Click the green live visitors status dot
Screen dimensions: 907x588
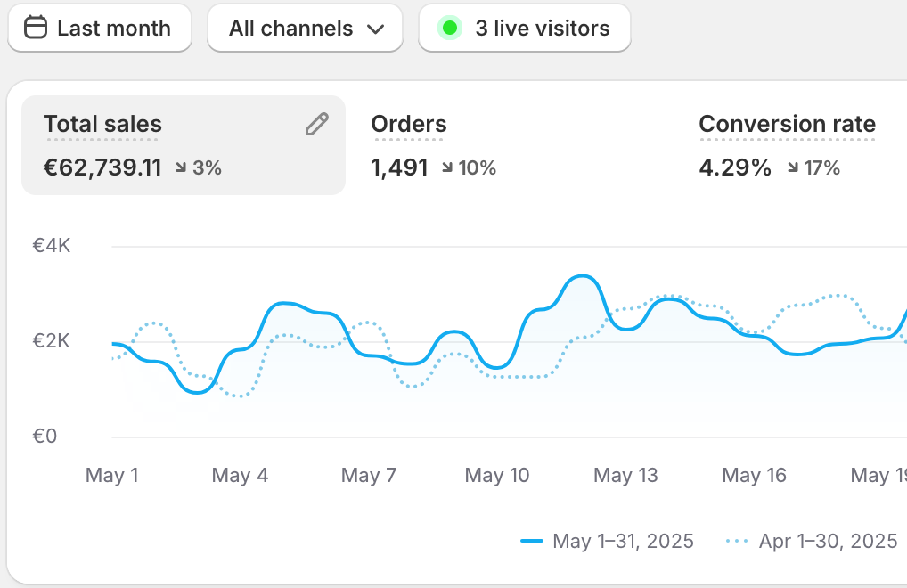tap(450, 29)
